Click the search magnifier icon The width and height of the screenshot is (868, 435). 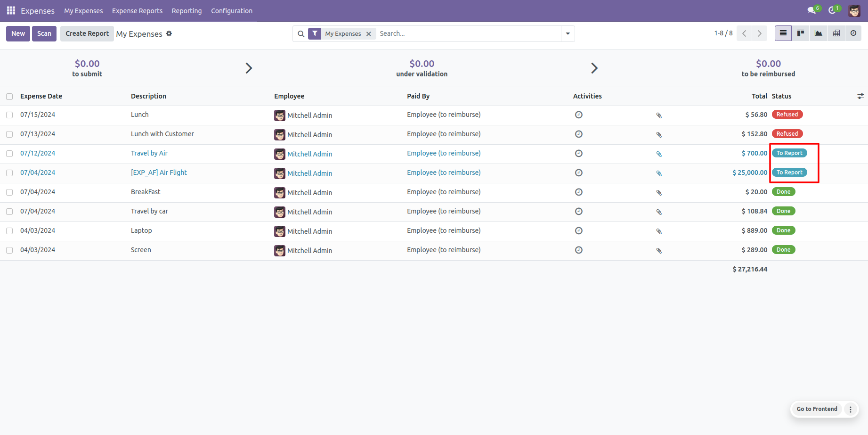(x=301, y=33)
